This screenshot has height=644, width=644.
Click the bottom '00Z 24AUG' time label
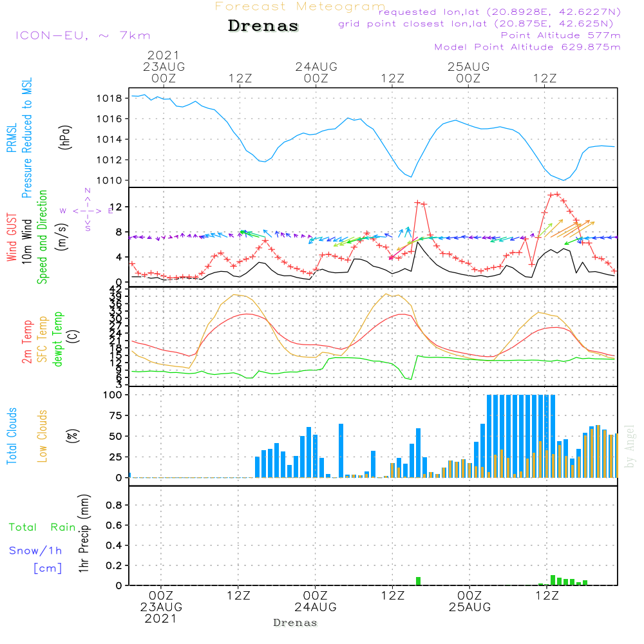316,601
